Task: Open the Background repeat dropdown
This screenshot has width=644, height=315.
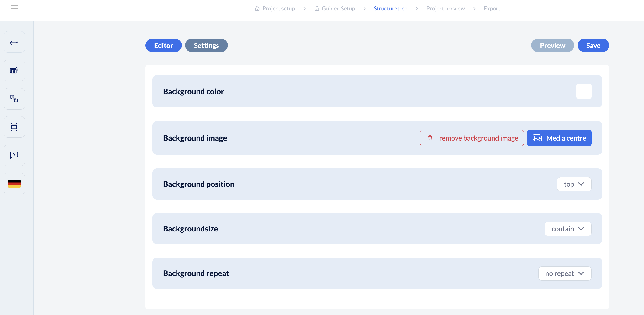Action: [565, 273]
